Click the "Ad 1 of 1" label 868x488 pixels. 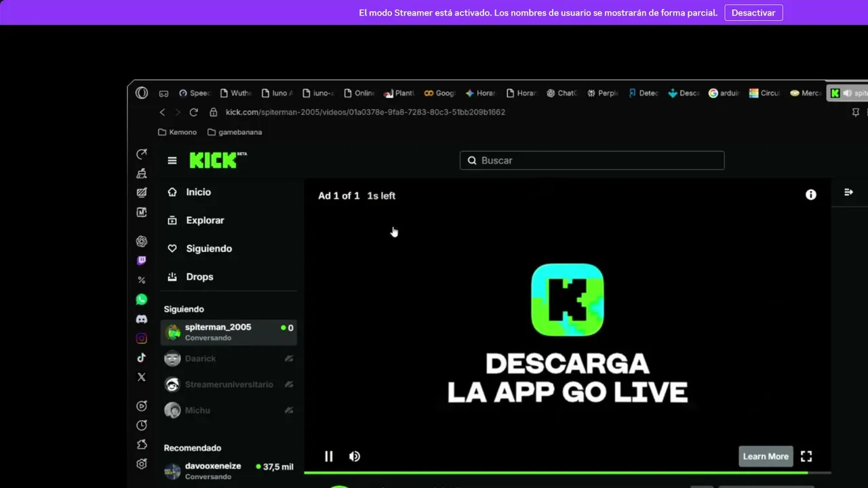pyautogui.click(x=339, y=196)
